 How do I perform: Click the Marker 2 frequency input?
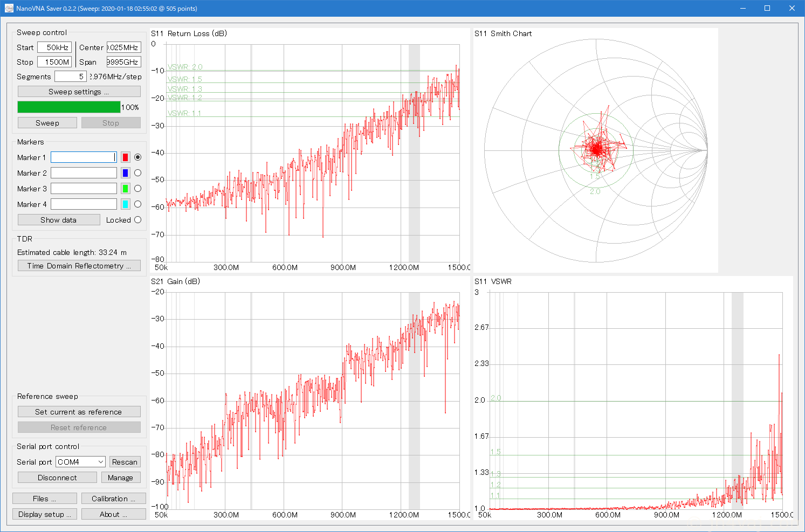pos(84,173)
